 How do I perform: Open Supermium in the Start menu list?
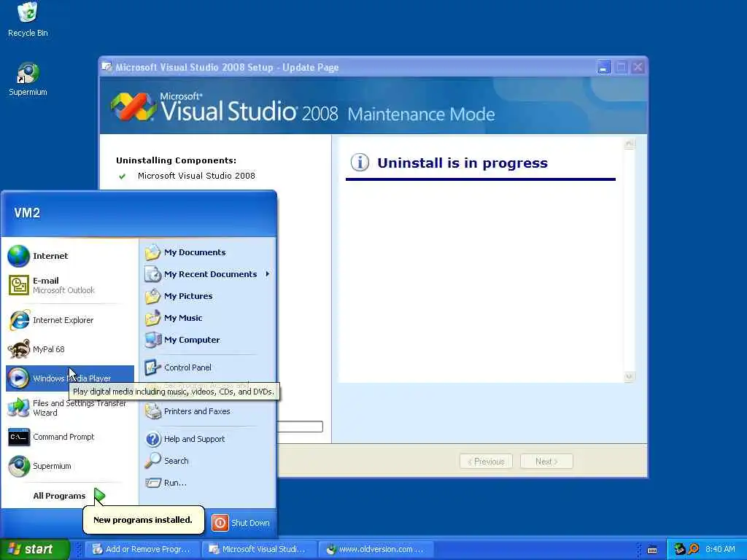pos(69,466)
